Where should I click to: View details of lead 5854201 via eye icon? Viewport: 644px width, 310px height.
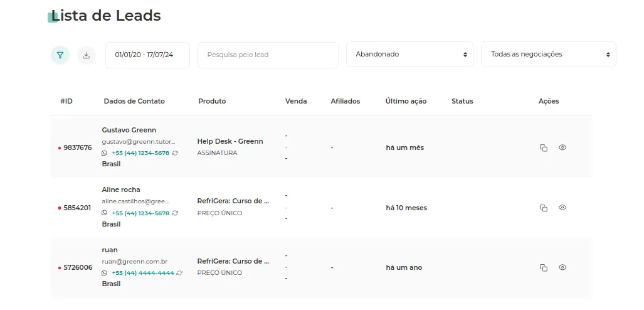pyautogui.click(x=562, y=207)
